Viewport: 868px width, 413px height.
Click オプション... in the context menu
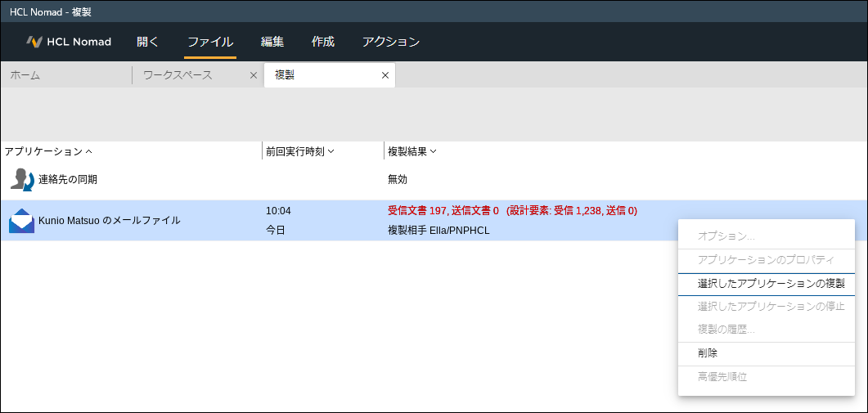[x=766, y=236]
